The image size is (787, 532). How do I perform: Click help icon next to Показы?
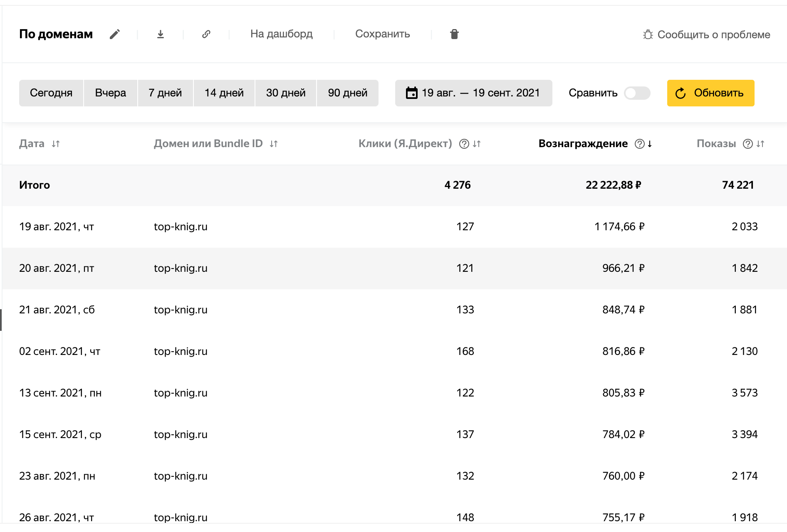pyautogui.click(x=747, y=144)
